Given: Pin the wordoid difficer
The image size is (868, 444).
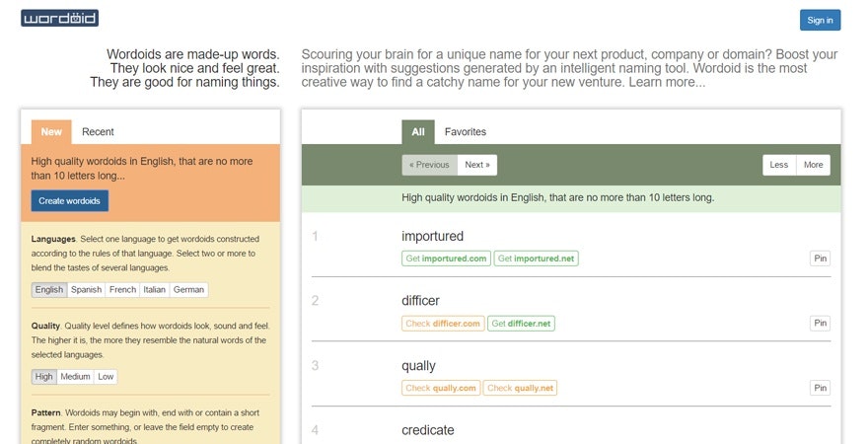Looking at the screenshot, I should tap(820, 323).
